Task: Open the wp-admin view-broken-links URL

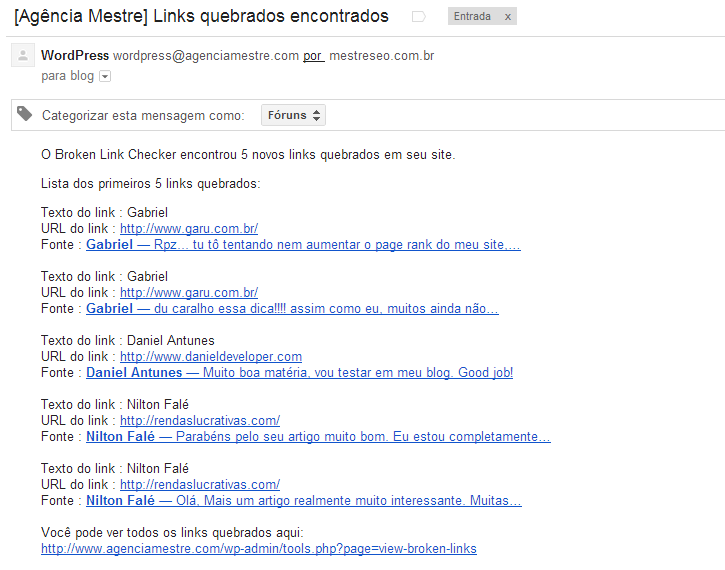Action: tap(258, 549)
